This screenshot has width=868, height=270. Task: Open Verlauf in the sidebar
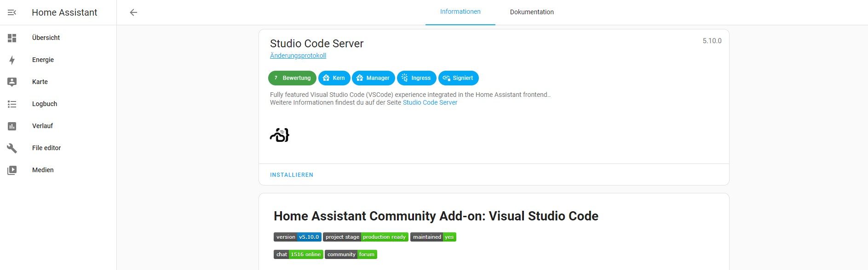[58, 126]
